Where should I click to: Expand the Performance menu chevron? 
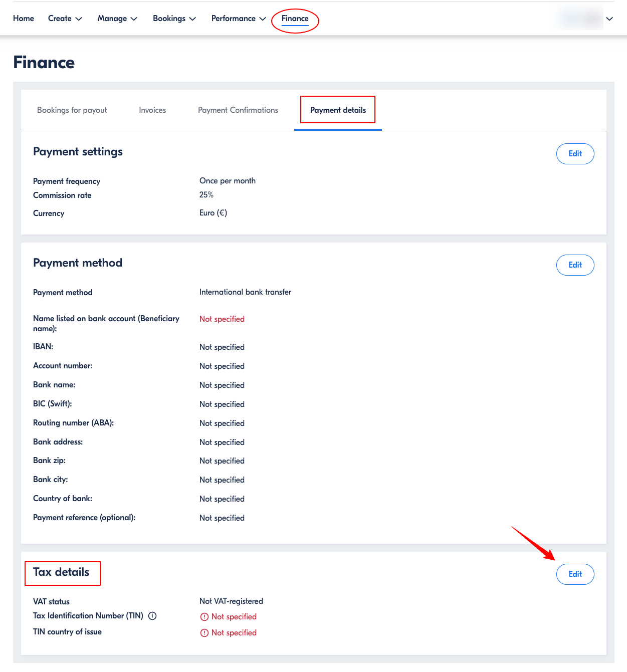pos(263,19)
